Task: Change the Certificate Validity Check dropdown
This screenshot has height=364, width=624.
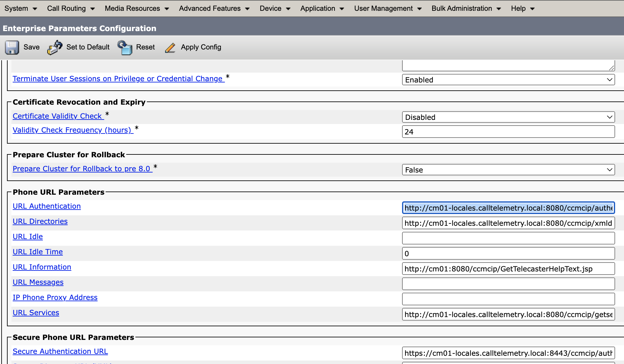Action: pyautogui.click(x=508, y=117)
